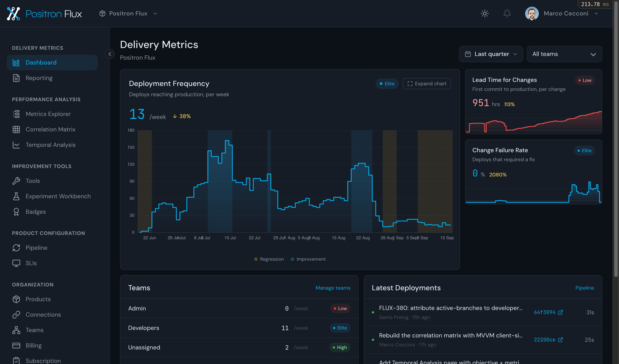Screen dimensions: 619x364
Task: Open the Marco Cecconi user menu chevron
Action: [596, 14]
